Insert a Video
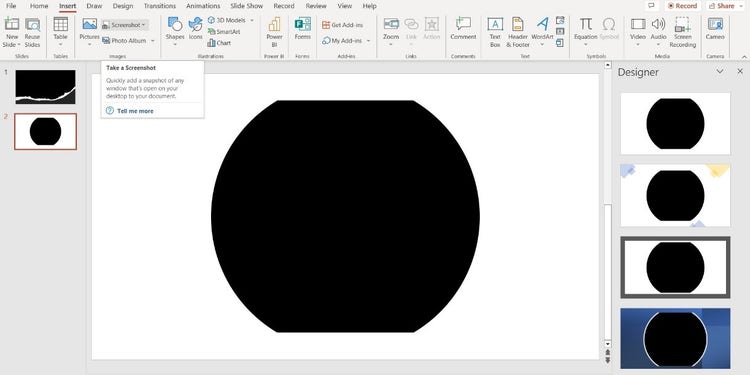The height and width of the screenshot is (375, 750). pos(638,31)
